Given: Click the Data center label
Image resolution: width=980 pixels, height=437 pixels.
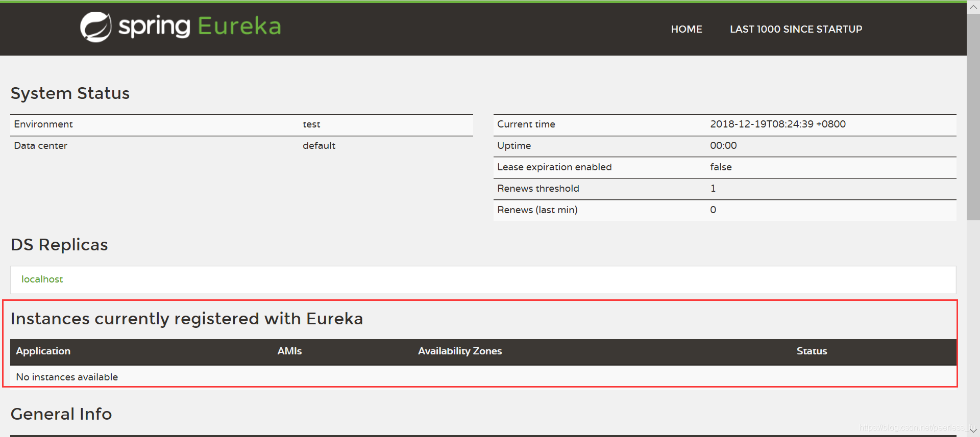Looking at the screenshot, I should (41, 146).
